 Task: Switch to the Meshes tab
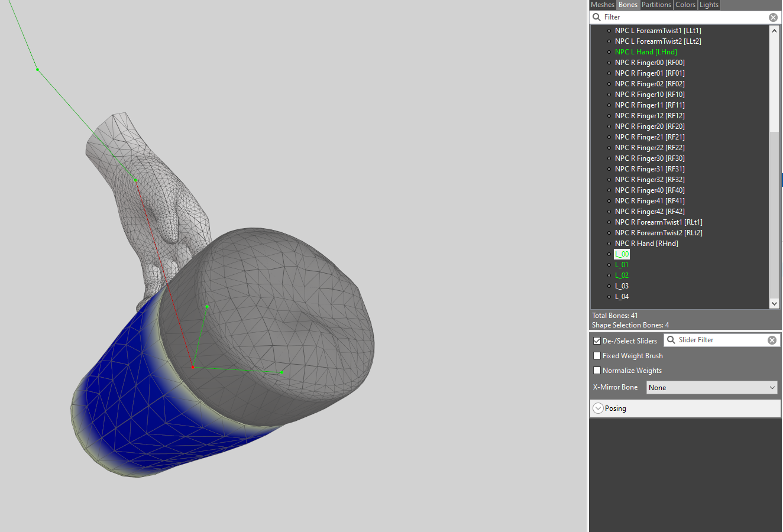pyautogui.click(x=603, y=5)
